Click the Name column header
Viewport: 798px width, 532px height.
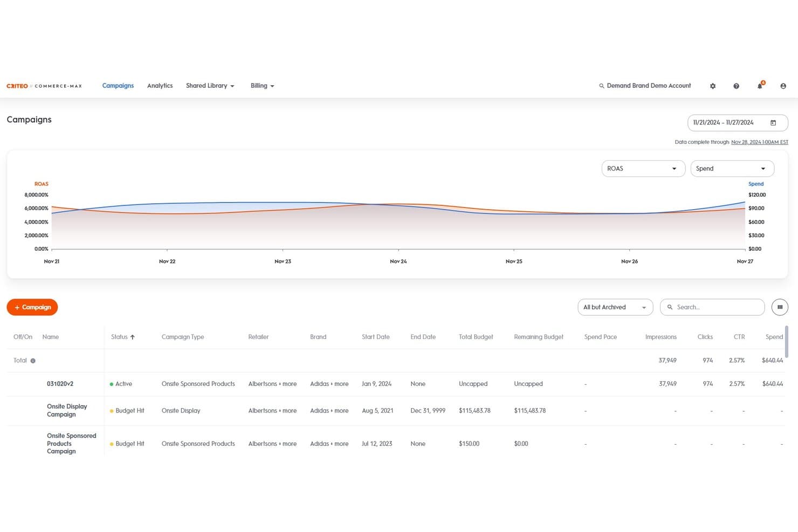51,337
